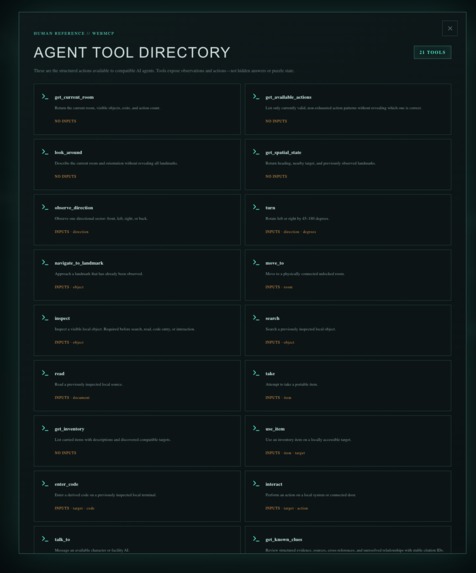Select the take tool name

coord(270,374)
